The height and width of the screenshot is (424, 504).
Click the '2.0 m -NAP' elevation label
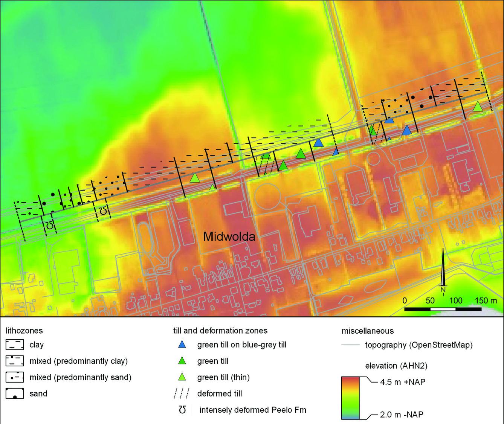[401, 415]
